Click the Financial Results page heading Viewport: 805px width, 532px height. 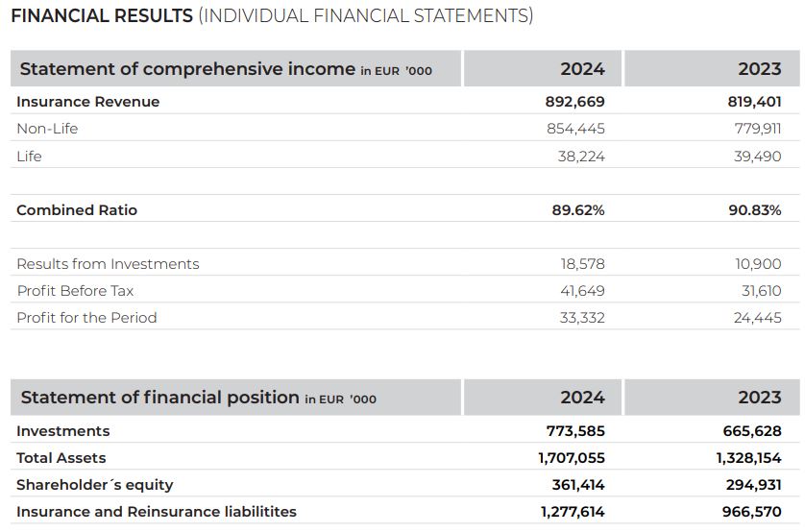coord(272,16)
